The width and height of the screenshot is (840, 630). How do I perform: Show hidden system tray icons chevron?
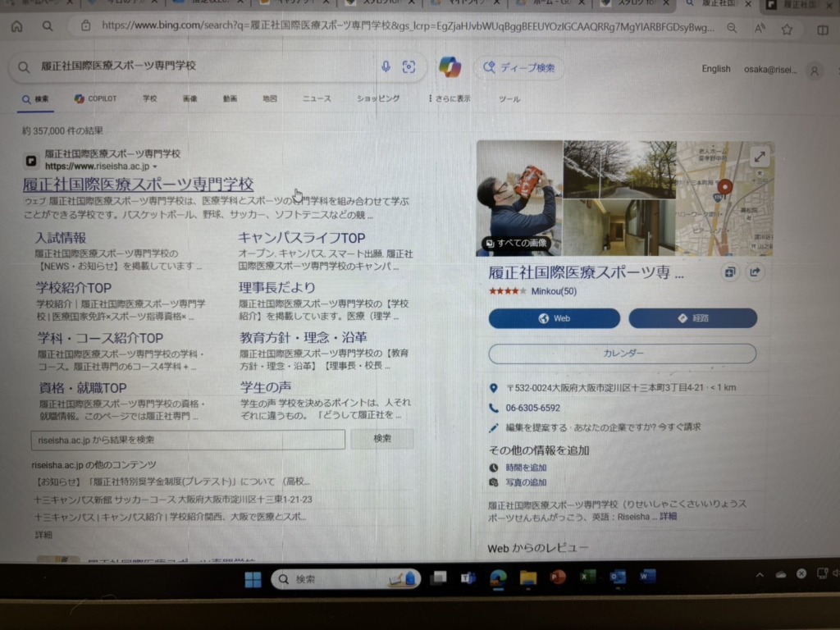760,575
